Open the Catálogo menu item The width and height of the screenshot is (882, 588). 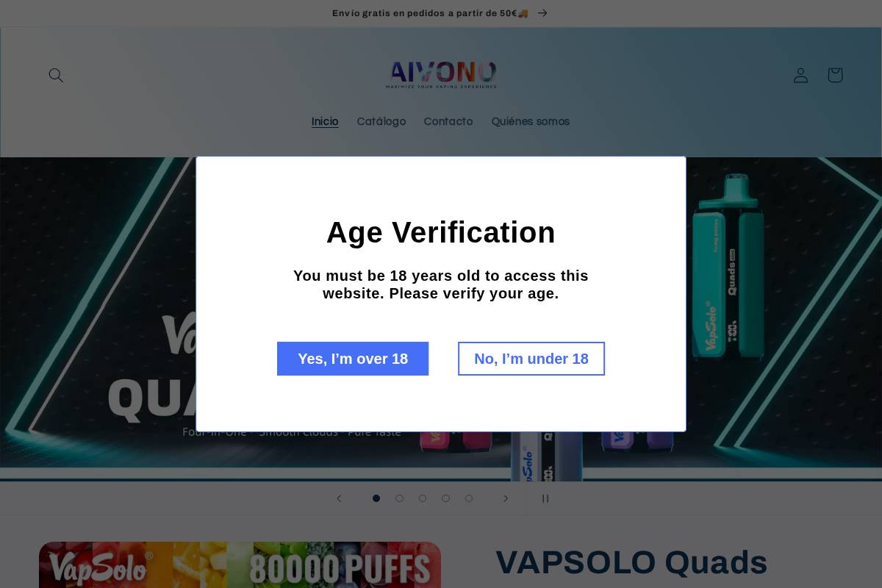pyautogui.click(x=381, y=122)
